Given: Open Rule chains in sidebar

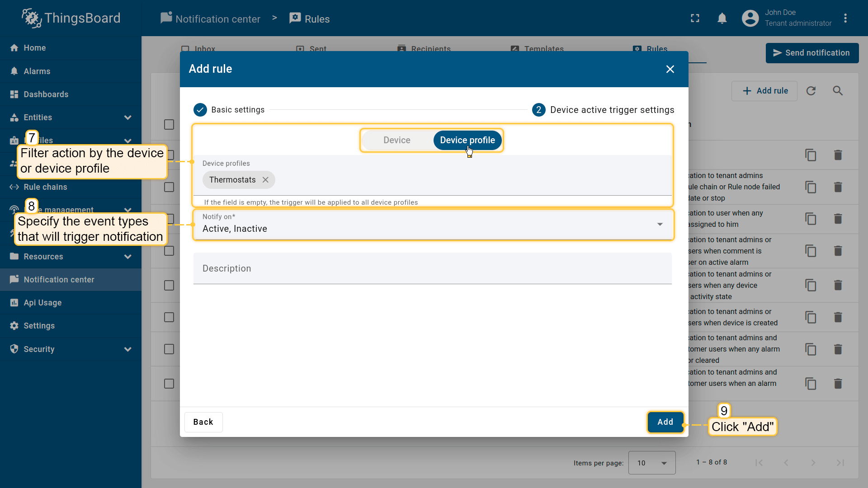Looking at the screenshot, I should [x=45, y=187].
